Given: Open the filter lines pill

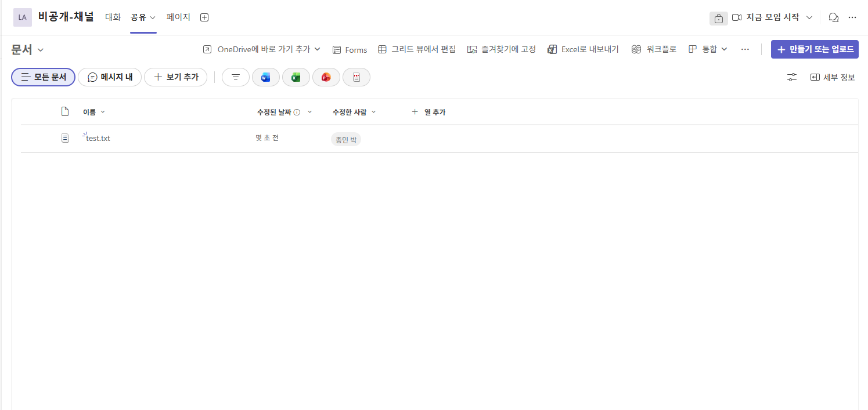Looking at the screenshot, I should tap(236, 77).
